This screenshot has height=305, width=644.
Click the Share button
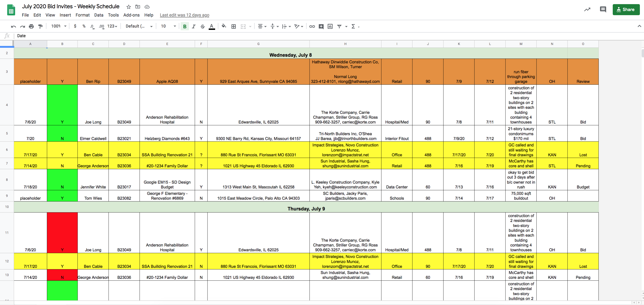(626, 9)
